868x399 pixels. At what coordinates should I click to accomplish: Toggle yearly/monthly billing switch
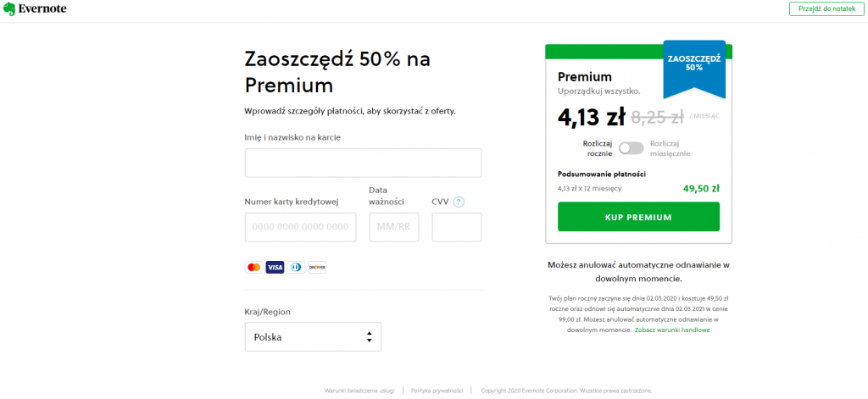[x=631, y=148]
